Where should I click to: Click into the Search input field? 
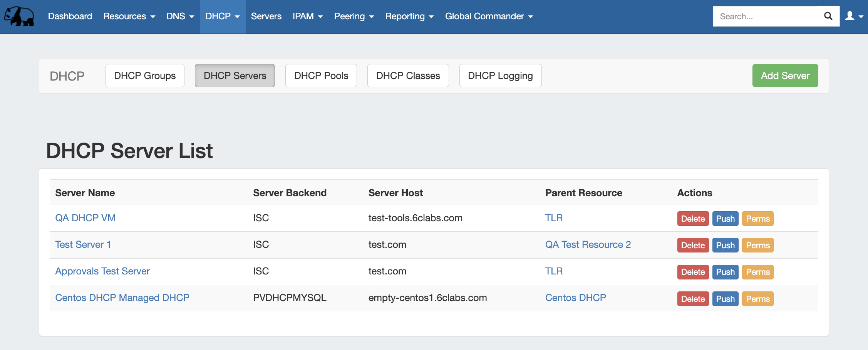[x=764, y=16]
